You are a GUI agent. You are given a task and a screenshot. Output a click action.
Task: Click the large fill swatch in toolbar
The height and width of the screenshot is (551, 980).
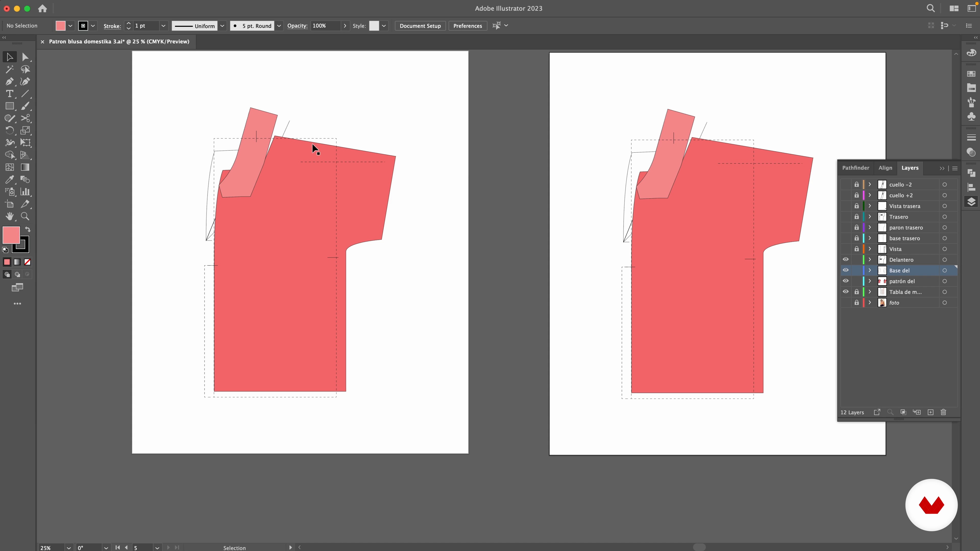[11, 235]
